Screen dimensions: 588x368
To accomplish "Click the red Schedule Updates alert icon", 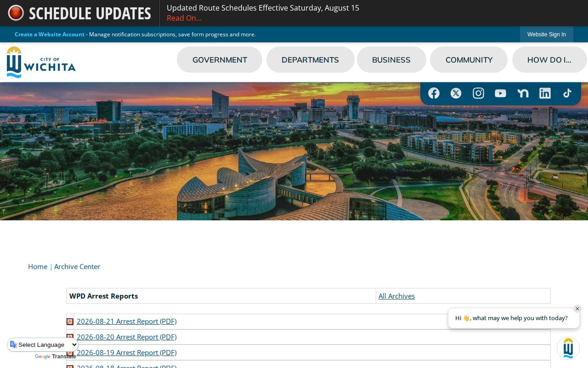I will click(16, 13).
